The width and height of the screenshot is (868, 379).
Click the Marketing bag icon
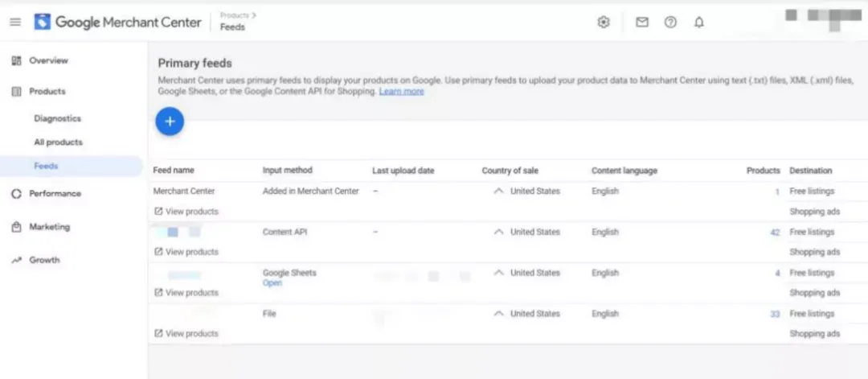click(x=17, y=227)
